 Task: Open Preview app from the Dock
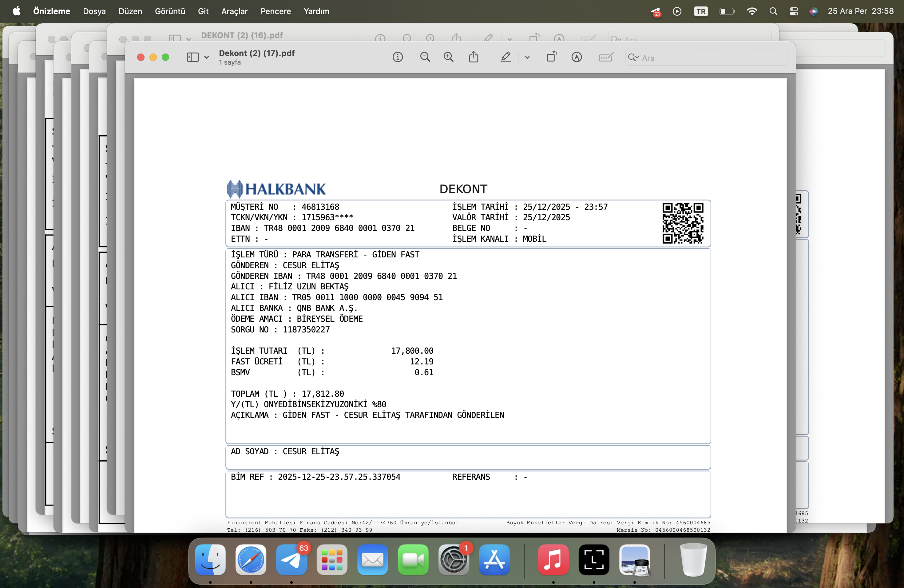click(x=635, y=559)
